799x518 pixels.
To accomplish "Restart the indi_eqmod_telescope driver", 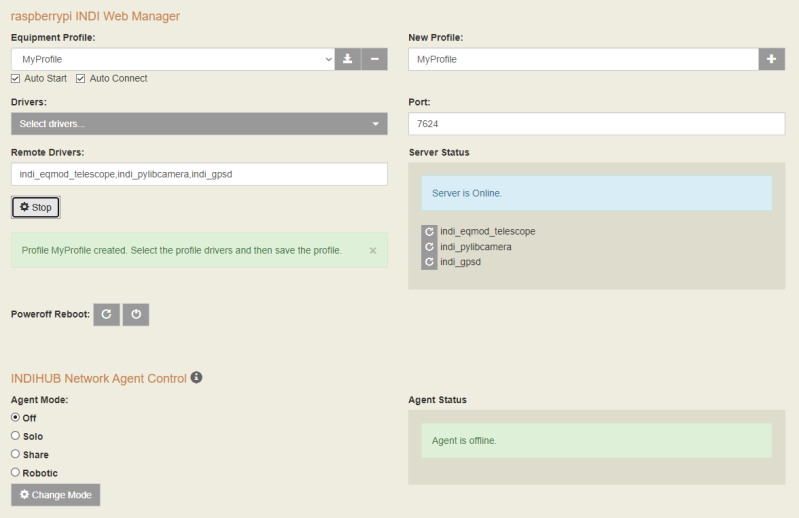I will click(429, 232).
